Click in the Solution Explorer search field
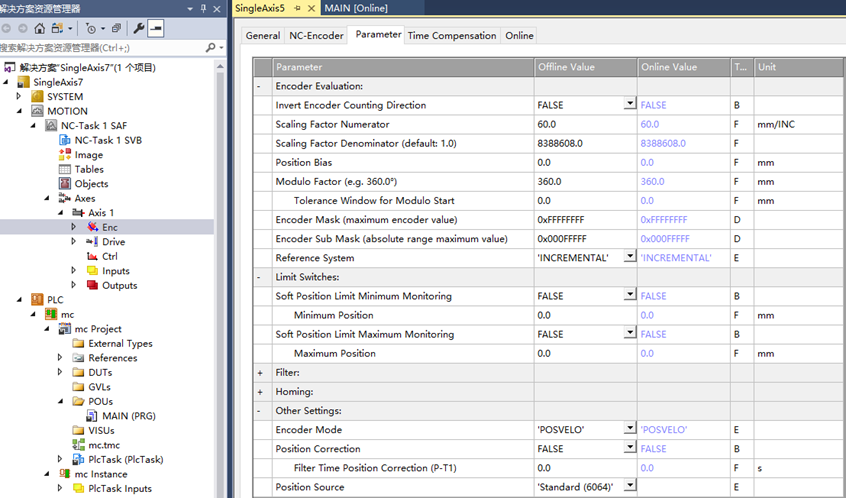Screen dimensions: 846x498 coord(103,47)
